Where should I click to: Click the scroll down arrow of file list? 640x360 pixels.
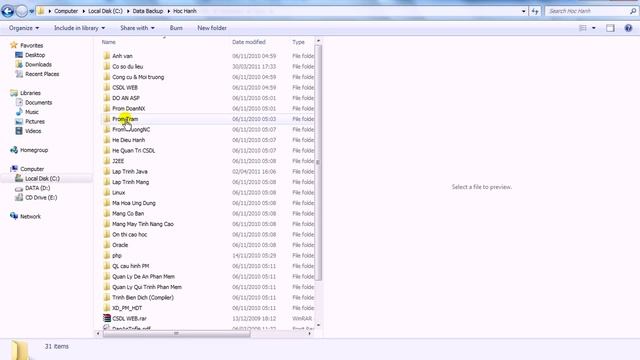(x=318, y=325)
